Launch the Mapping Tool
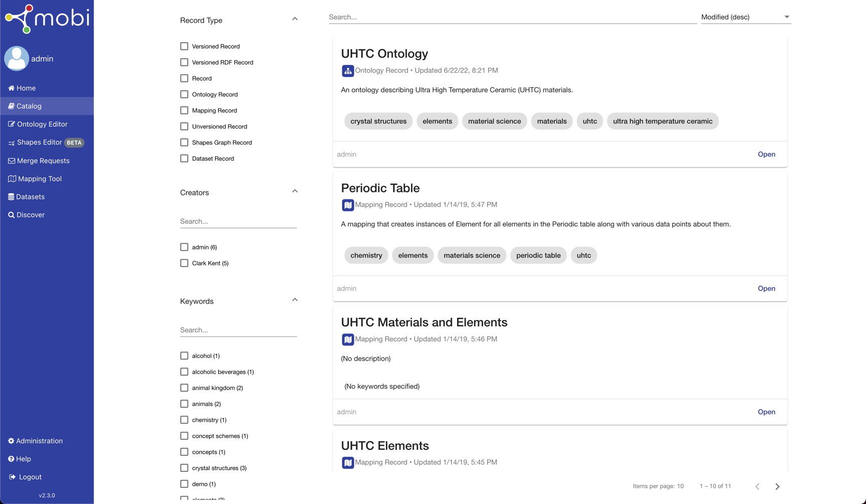Image resolution: width=866 pixels, height=504 pixels. tap(39, 178)
